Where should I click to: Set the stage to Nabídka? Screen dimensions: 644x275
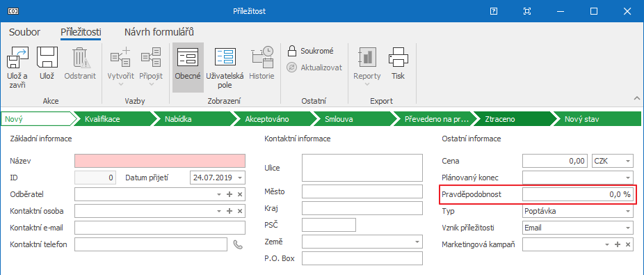click(x=193, y=119)
